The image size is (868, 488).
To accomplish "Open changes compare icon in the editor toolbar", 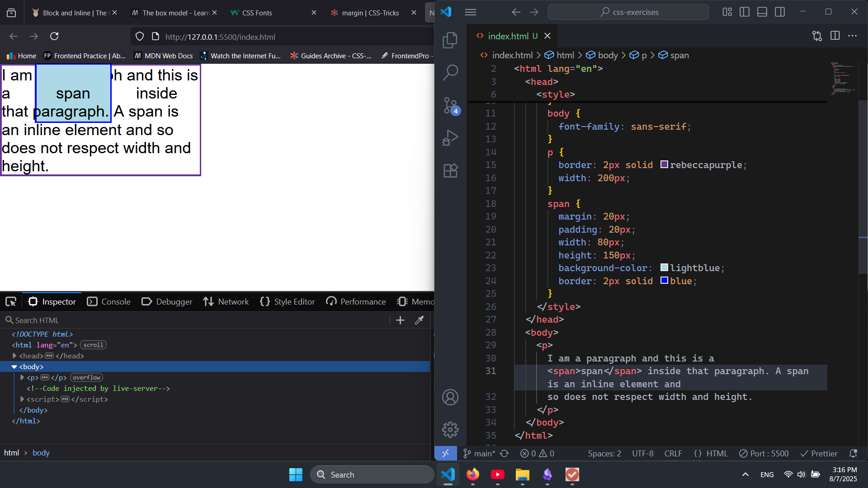I will (x=817, y=36).
